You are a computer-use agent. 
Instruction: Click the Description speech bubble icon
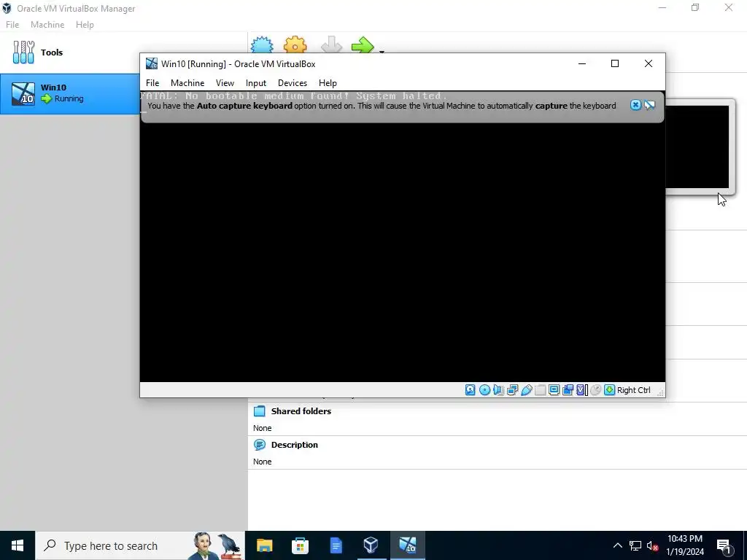[260, 445]
